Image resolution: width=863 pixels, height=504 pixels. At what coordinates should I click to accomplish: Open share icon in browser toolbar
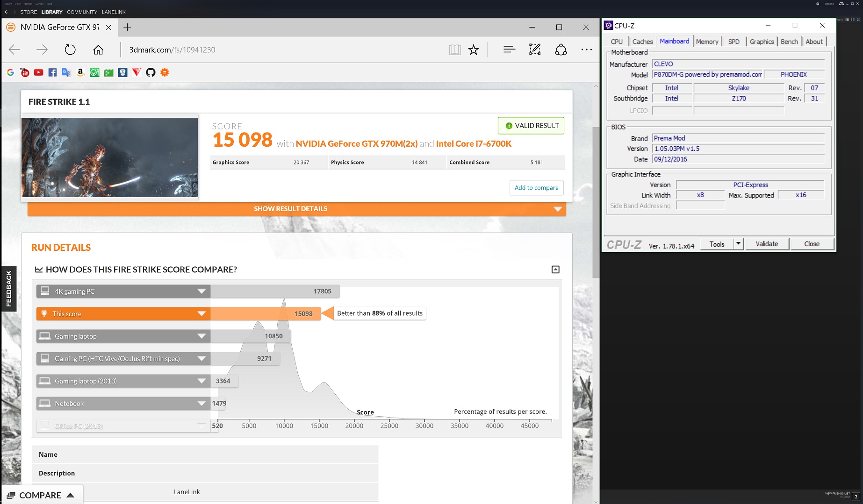pyautogui.click(x=561, y=50)
